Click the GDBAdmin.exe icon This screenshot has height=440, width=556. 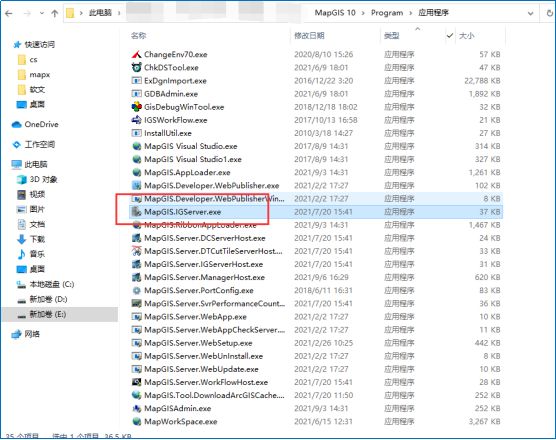point(137,94)
